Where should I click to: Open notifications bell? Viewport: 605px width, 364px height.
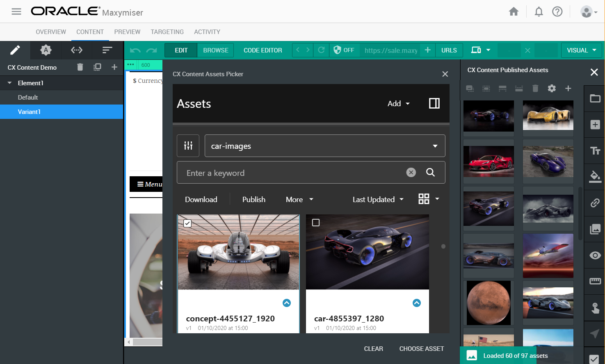point(539,11)
